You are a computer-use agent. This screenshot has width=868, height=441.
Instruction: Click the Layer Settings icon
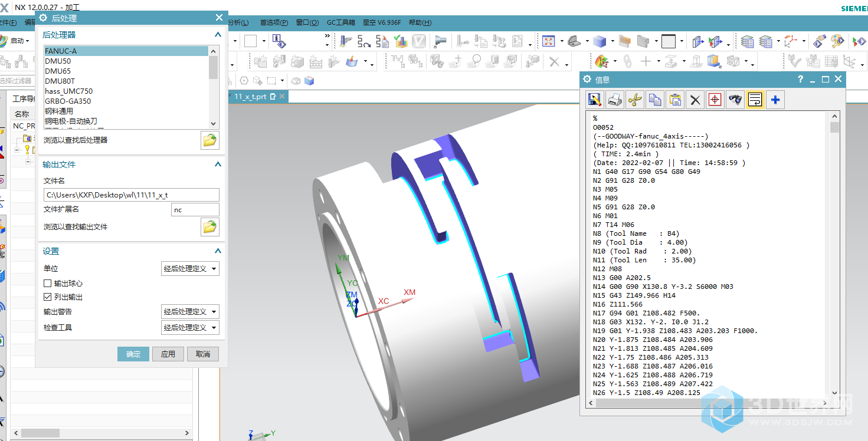click(x=747, y=41)
